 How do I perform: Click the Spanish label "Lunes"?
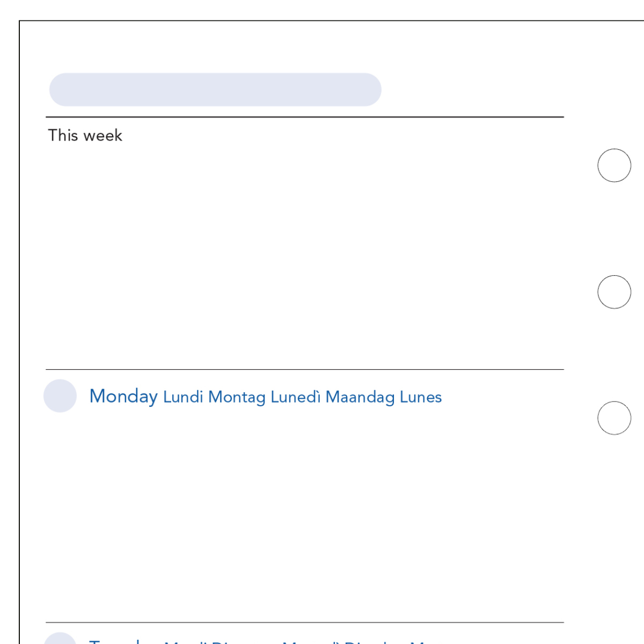pyautogui.click(x=421, y=397)
